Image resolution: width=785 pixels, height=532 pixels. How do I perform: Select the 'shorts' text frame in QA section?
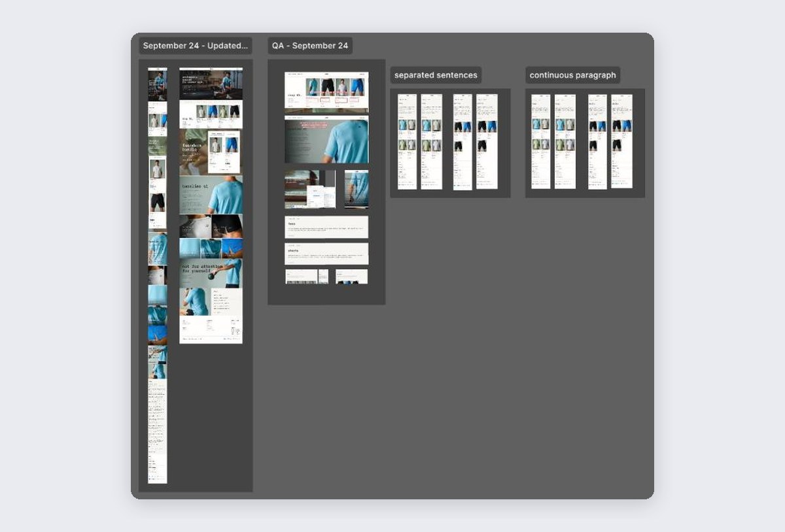(326, 254)
